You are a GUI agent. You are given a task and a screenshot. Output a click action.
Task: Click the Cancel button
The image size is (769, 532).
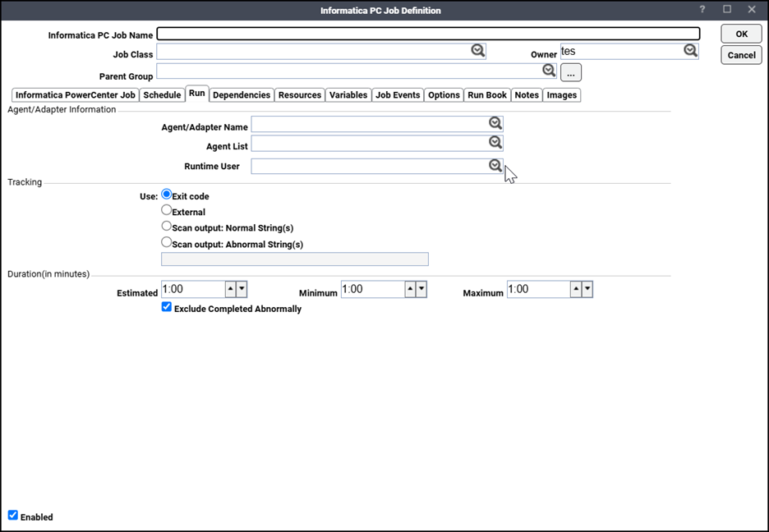click(742, 55)
